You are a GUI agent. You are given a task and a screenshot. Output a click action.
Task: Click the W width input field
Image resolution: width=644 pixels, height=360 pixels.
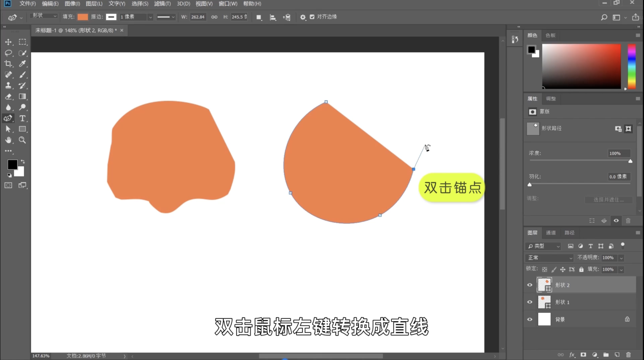pos(198,17)
